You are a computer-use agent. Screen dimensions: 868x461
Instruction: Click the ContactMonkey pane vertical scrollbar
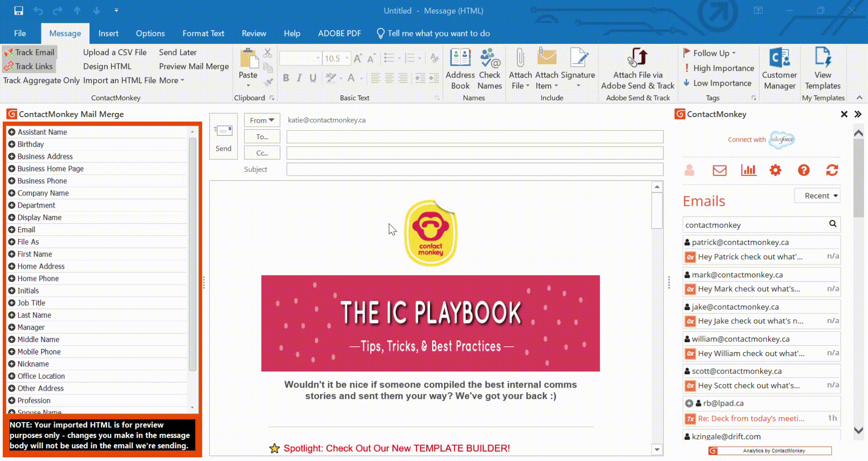point(858,281)
